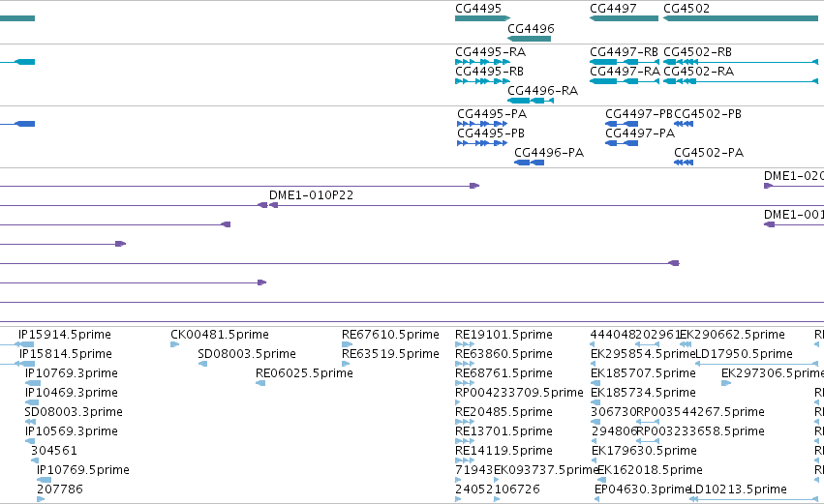Click EST IP15914.5prime label
Screen dimensions: 824x504
[65, 335]
